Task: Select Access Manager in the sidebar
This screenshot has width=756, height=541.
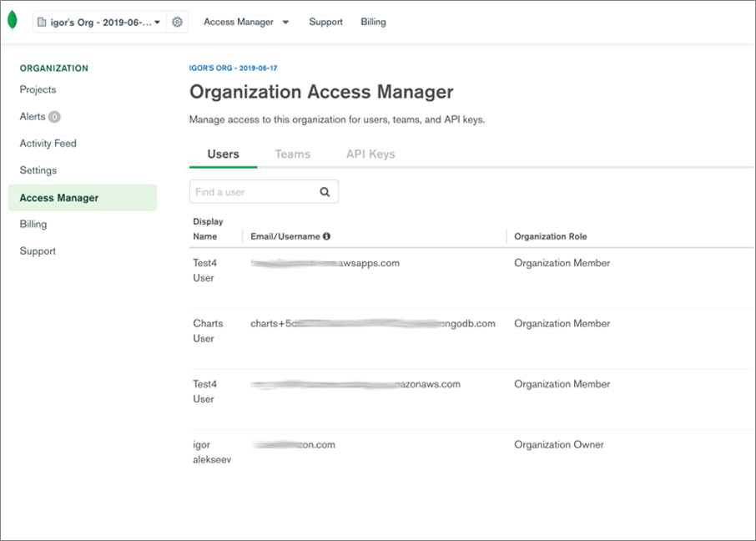Action: 59,198
